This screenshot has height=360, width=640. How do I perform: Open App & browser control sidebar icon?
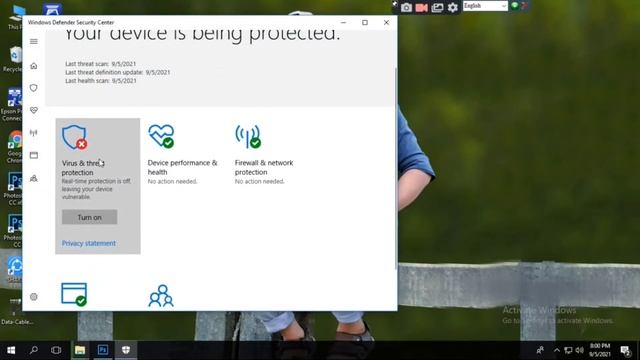pyautogui.click(x=34, y=155)
